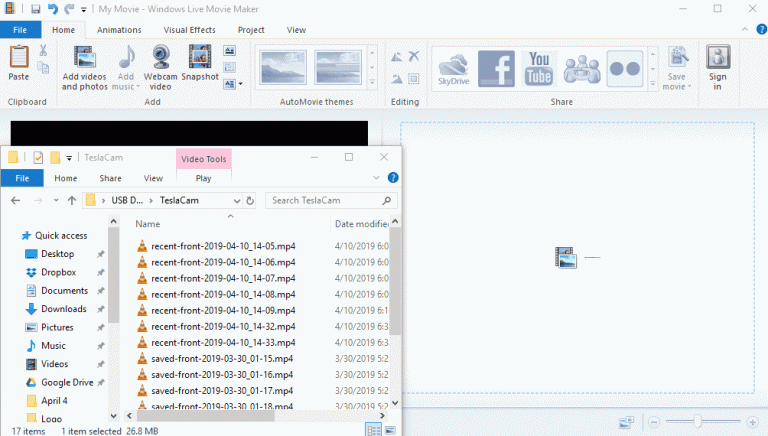Click Redo in Movie Maker quick access toolbar
This screenshot has height=436, width=768.
tap(69, 9)
